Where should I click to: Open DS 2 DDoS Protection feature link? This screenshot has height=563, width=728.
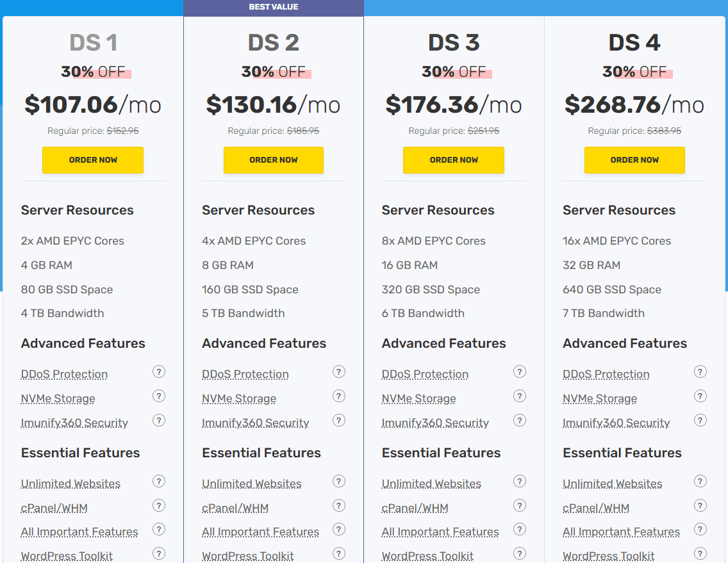[x=245, y=375]
